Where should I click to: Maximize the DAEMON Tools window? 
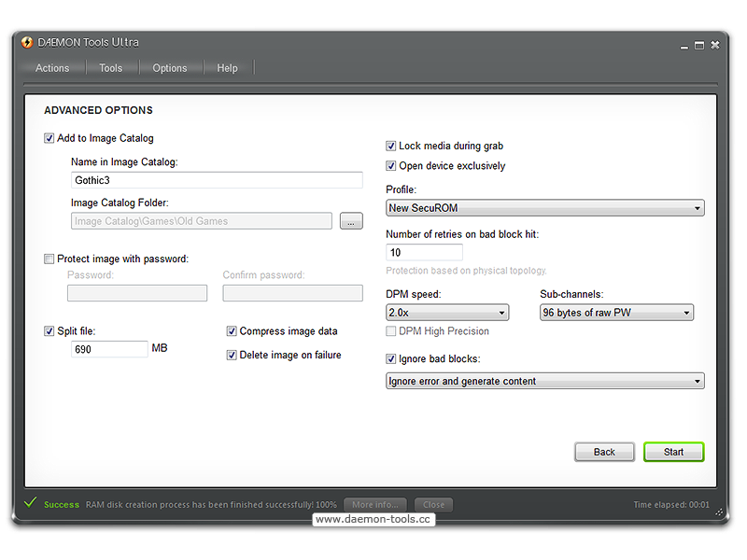pyautogui.click(x=698, y=45)
